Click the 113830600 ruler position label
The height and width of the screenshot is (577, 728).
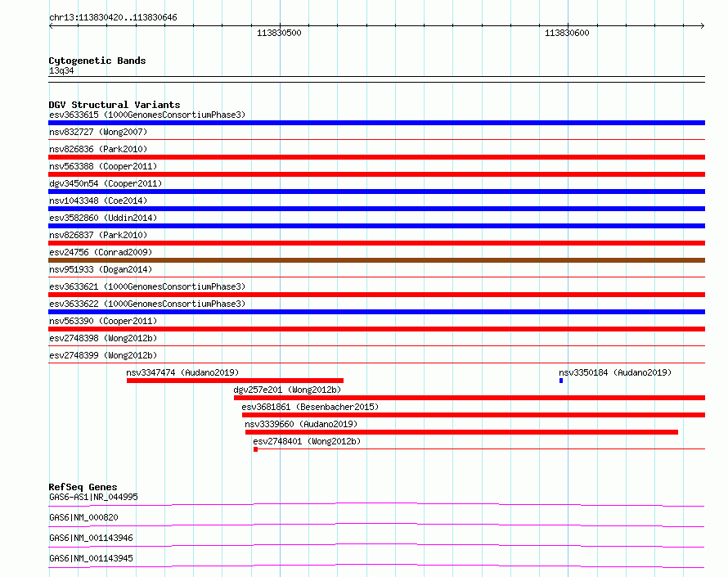(x=567, y=33)
